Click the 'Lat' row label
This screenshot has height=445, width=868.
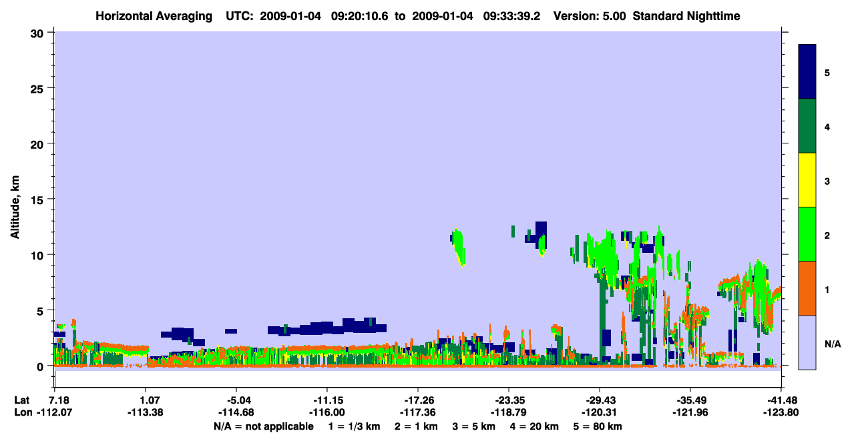point(22,401)
